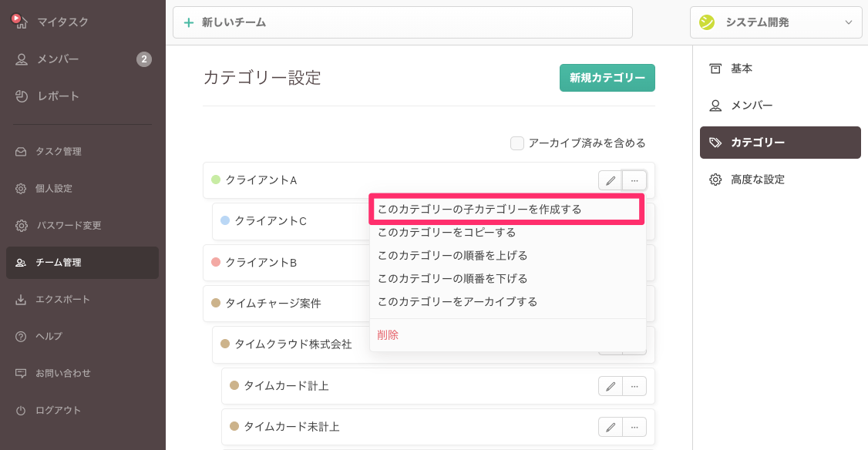
Task: Select the red 削除 menu option
Action: pos(388,335)
